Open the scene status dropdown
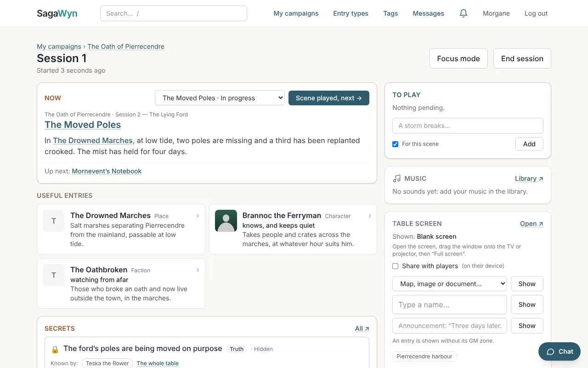This screenshot has height=368, width=588. tap(220, 98)
